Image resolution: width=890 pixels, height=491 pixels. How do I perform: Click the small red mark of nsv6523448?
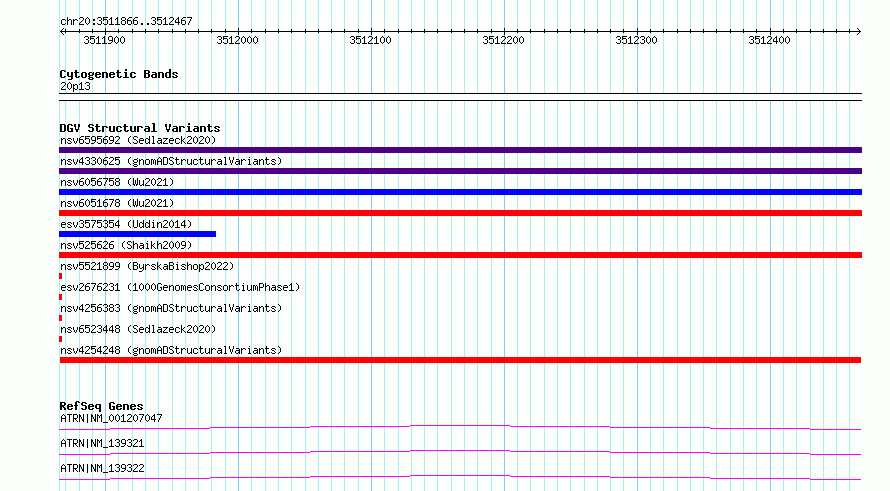click(x=61, y=339)
